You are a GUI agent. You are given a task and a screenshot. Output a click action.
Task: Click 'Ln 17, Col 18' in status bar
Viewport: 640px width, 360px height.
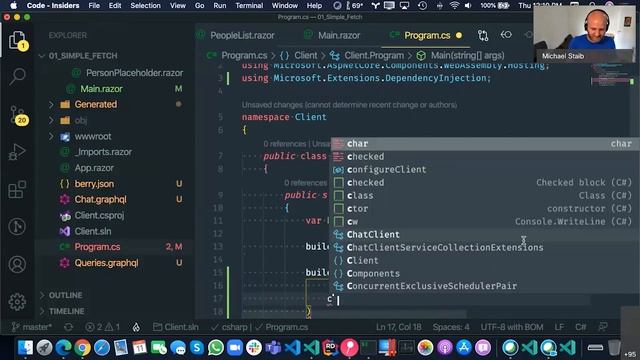pyautogui.click(x=398, y=327)
